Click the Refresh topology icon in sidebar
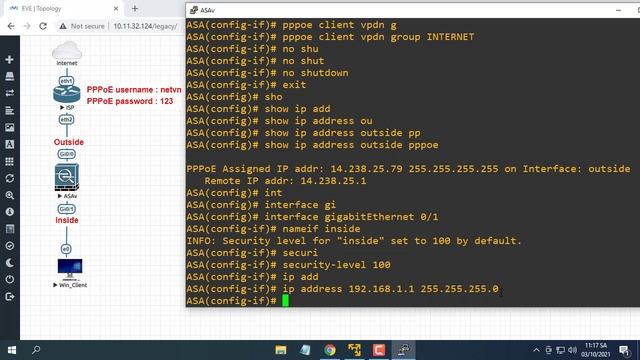Viewport: 640px width, 360px height. (x=9, y=178)
